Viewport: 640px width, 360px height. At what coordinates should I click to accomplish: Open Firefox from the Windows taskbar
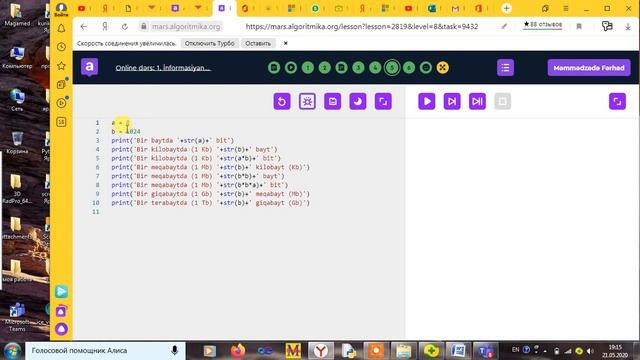238,351
